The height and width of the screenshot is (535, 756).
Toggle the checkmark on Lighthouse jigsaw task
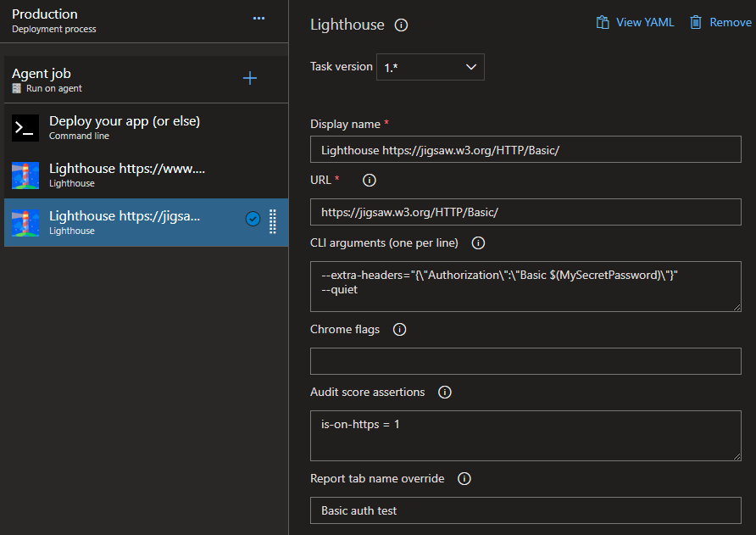(253, 219)
